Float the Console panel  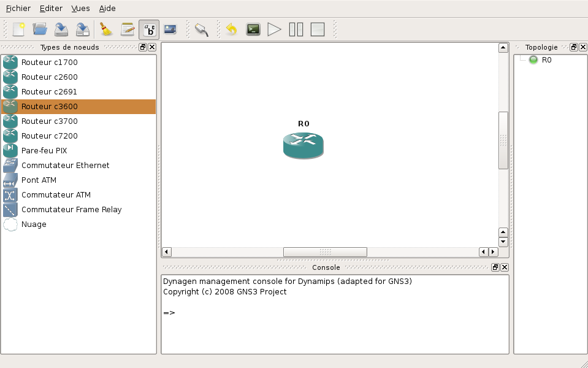495,267
